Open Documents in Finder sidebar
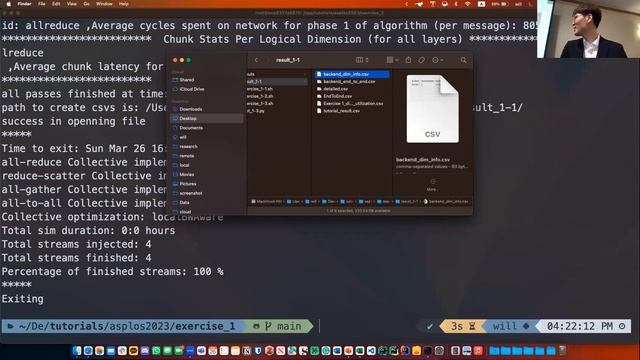 [191, 128]
